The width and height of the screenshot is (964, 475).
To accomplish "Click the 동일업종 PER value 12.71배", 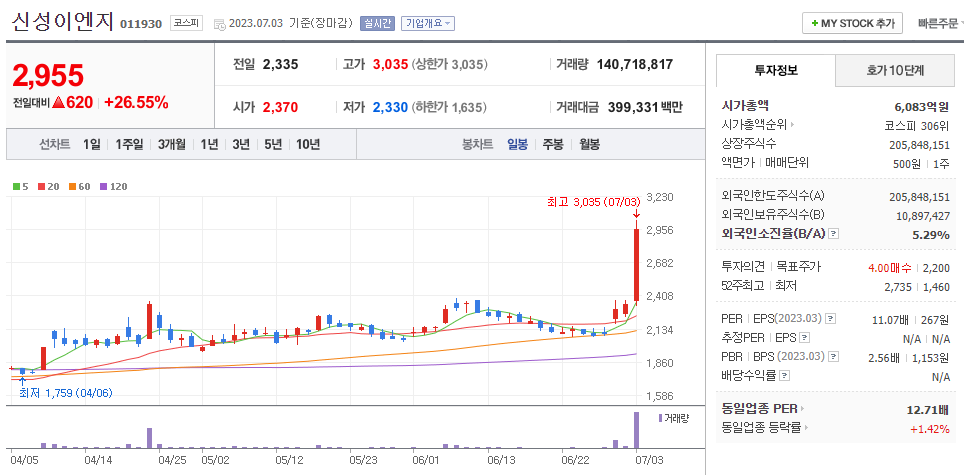I will tap(928, 410).
